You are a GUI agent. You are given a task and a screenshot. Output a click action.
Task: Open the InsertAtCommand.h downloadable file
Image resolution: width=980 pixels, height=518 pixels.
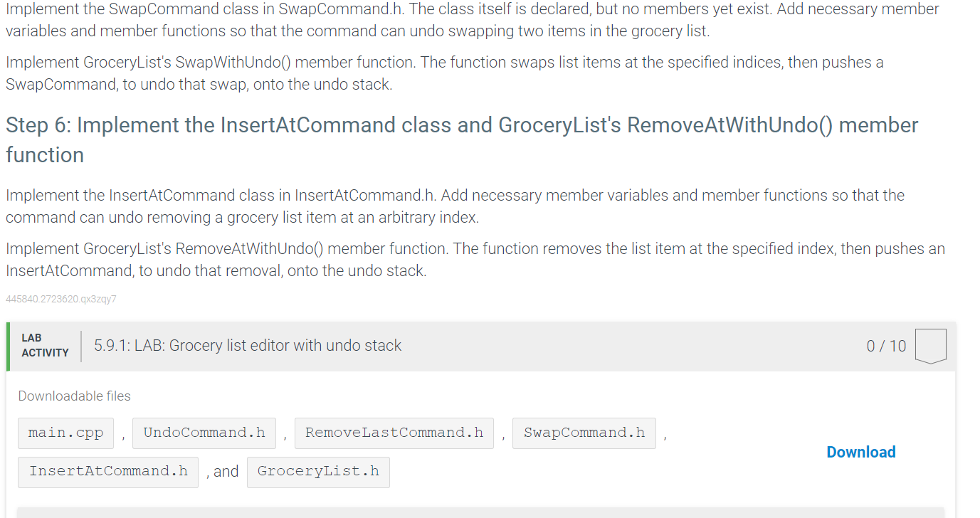pyautogui.click(x=107, y=472)
